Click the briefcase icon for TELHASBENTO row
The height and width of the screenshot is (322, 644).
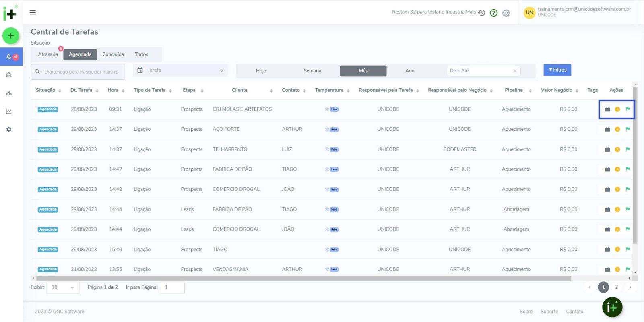[607, 149]
